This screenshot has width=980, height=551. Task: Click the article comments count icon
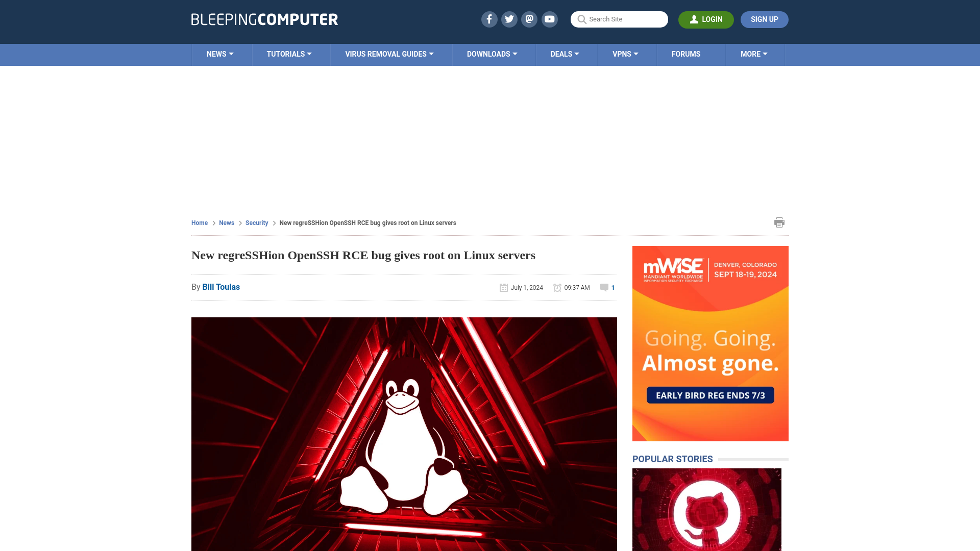click(x=604, y=287)
